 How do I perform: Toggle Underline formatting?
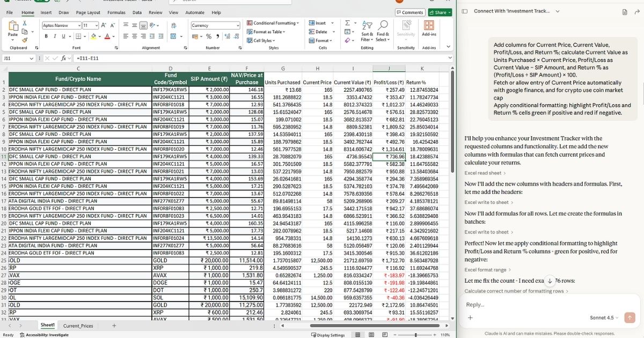(x=63, y=36)
